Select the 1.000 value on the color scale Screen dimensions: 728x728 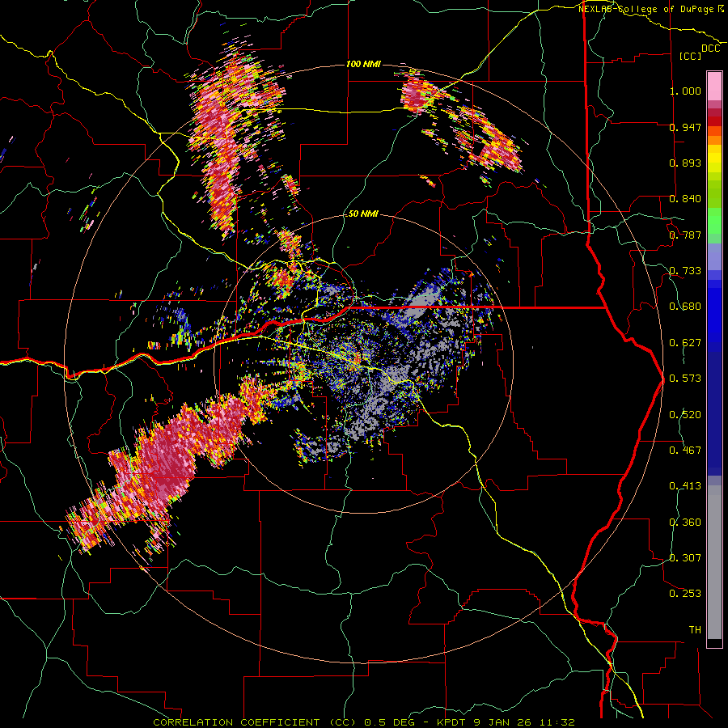[685, 91]
